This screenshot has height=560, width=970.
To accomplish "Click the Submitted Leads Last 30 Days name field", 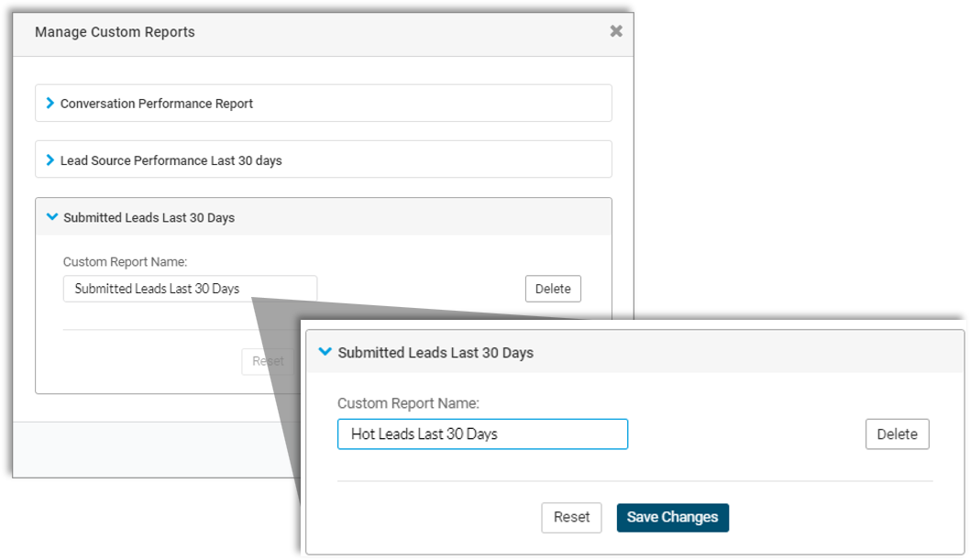I will click(x=190, y=289).
